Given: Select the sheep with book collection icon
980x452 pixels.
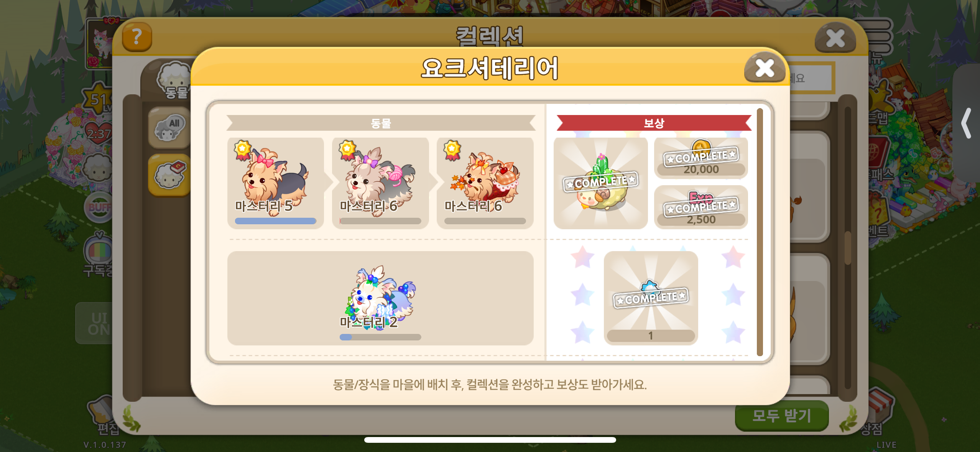Looking at the screenshot, I should point(169,176).
